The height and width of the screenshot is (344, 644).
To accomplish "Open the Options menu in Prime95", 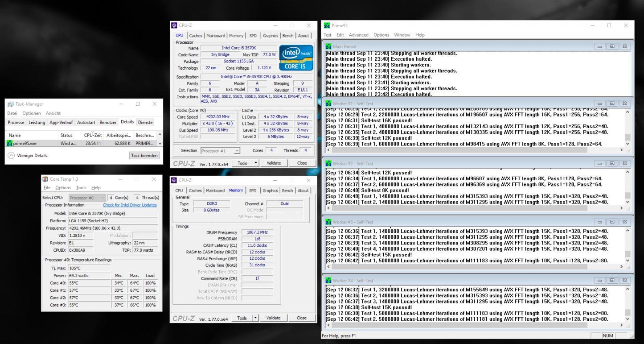I will [x=381, y=35].
